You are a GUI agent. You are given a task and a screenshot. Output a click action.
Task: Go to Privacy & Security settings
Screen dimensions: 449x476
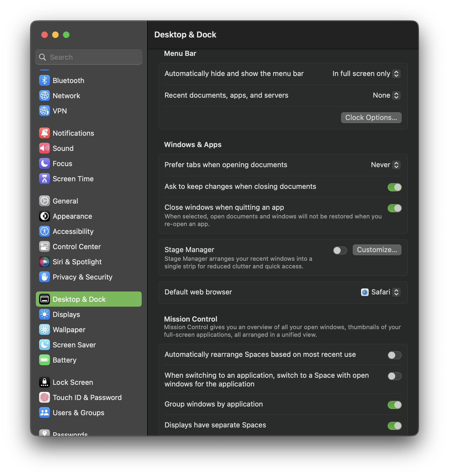[82, 277]
